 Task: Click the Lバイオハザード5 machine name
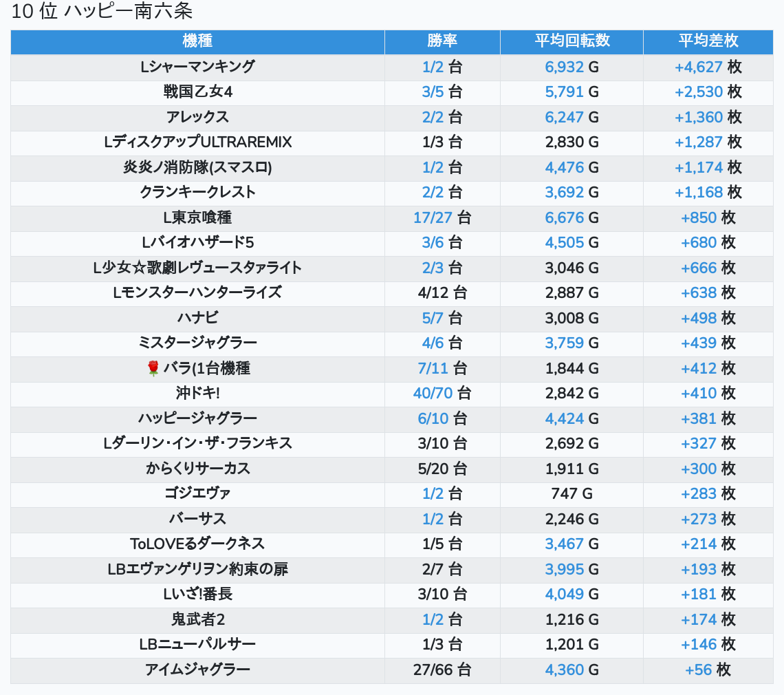click(197, 243)
